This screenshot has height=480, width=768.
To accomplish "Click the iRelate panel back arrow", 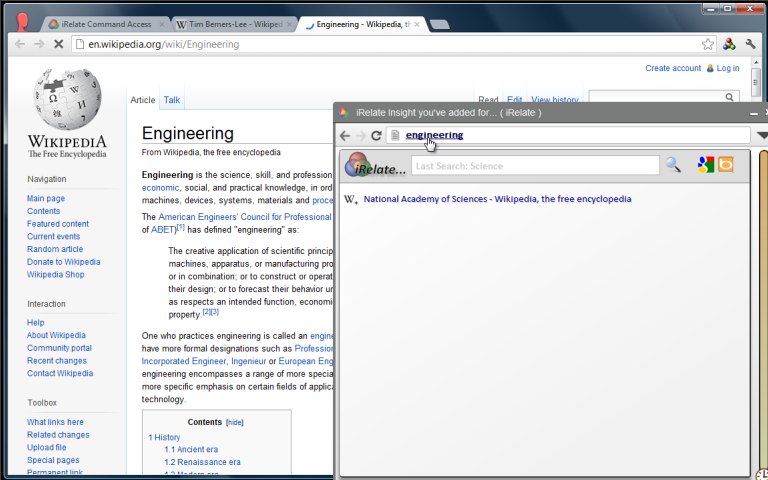I will click(x=345, y=136).
